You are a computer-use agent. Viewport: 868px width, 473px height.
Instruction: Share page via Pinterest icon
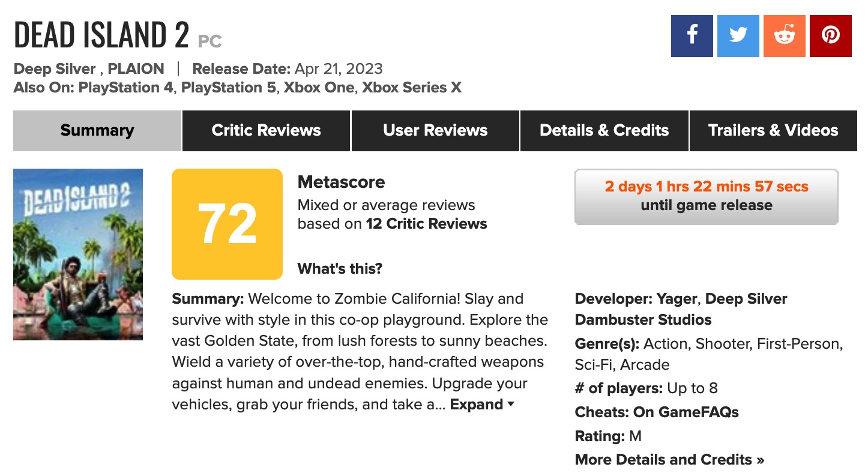(830, 36)
